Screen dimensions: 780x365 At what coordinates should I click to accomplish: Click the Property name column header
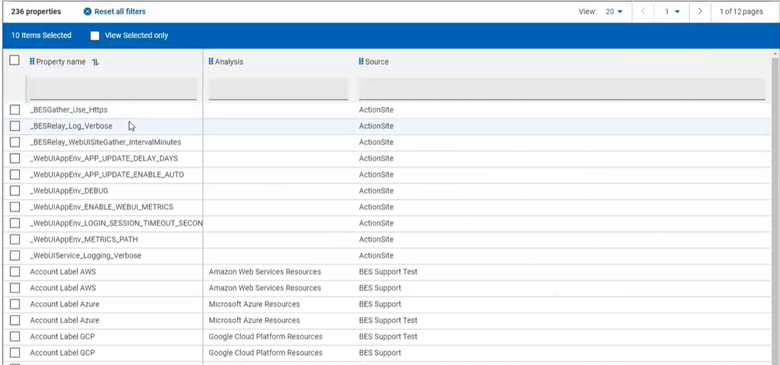[61, 62]
